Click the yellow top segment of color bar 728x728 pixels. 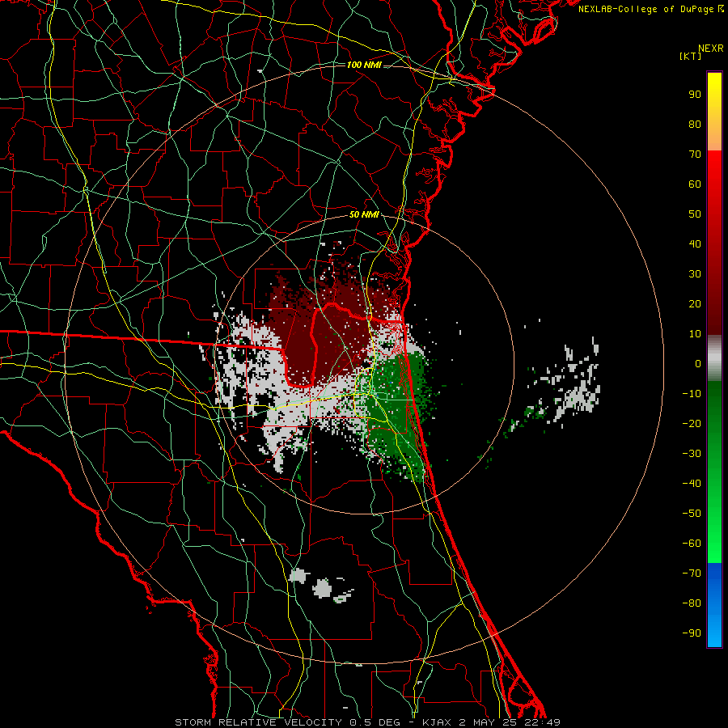tap(714, 112)
